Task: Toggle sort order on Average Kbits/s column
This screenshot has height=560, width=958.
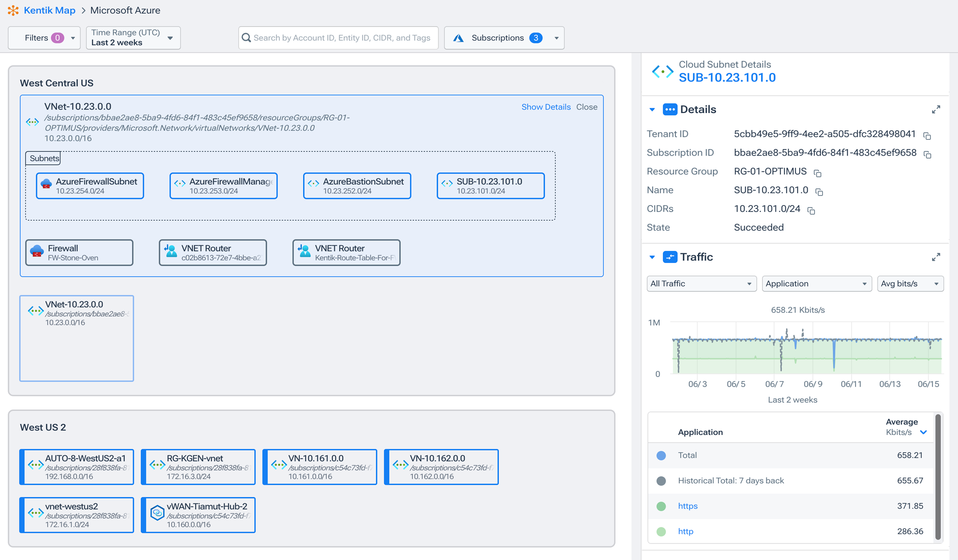Action: click(924, 432)
